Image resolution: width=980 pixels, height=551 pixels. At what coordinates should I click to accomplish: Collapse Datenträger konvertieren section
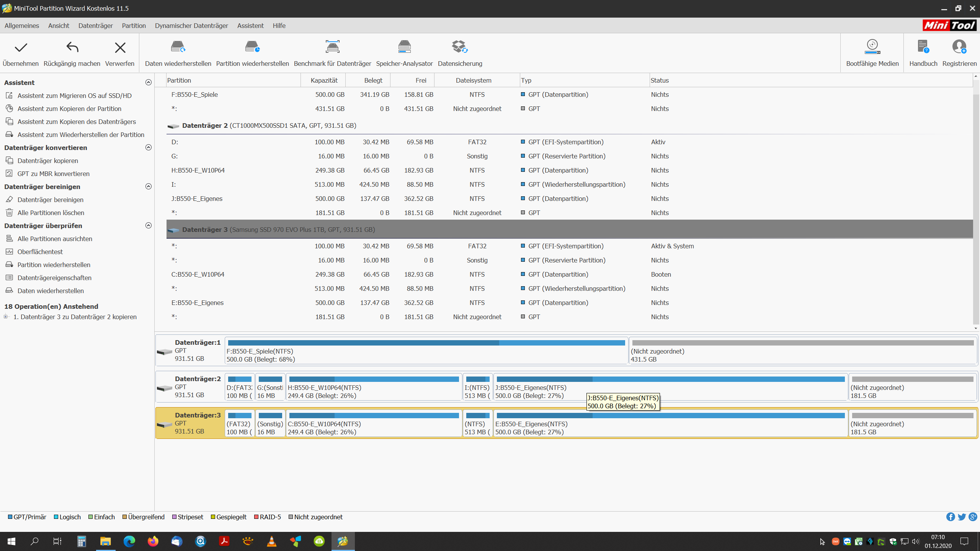(149, 148)
